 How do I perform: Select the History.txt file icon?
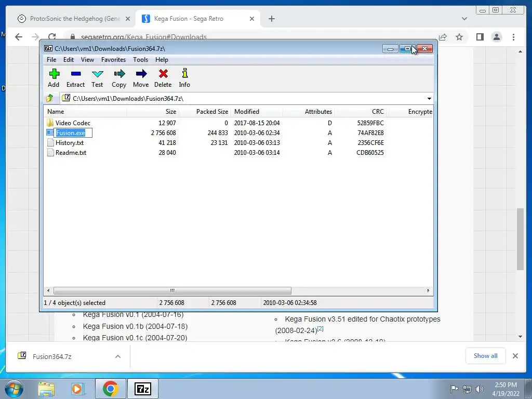click(50, 142)
